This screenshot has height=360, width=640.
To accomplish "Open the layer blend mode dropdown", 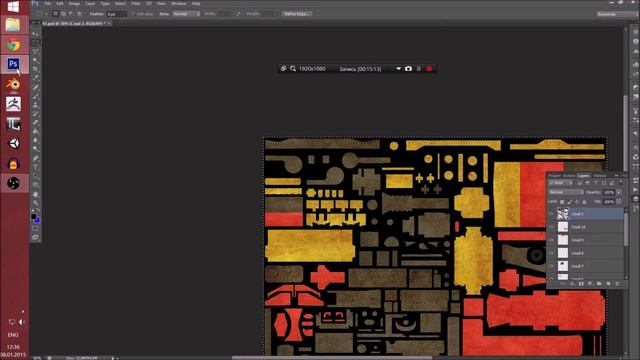I will click(x=567, y=192).
